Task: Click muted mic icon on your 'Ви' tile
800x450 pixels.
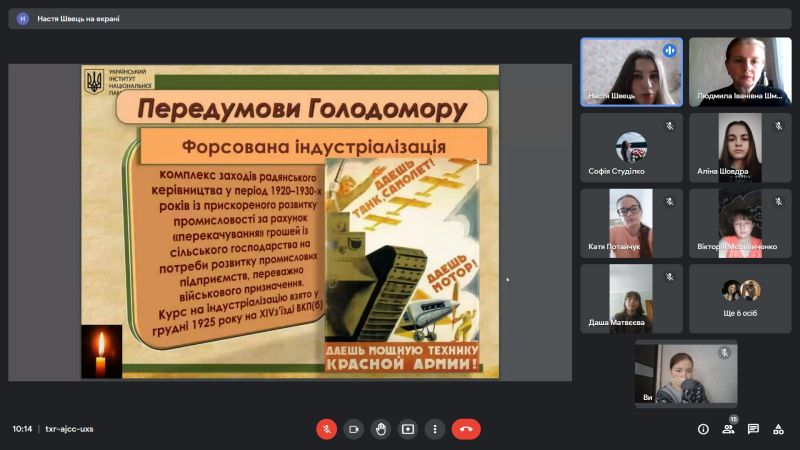Action: pos(724,353)
